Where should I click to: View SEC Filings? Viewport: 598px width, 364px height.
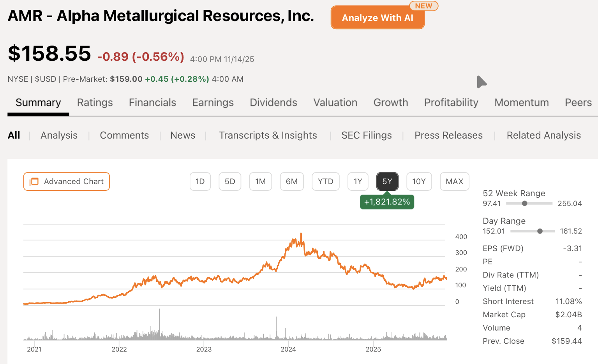point(366,135)
